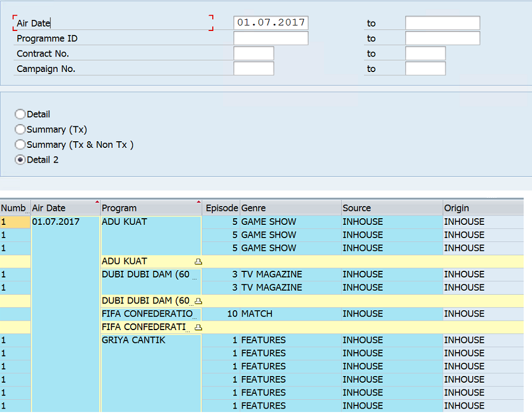The image size is (532, 417).
Task: Click the Air Date field label
Action: coord(34,23)
